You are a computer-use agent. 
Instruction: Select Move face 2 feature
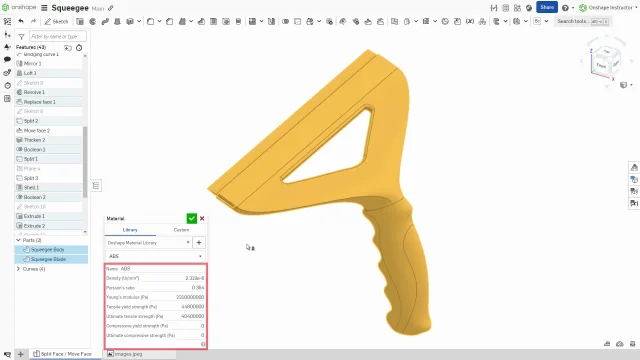49,130
